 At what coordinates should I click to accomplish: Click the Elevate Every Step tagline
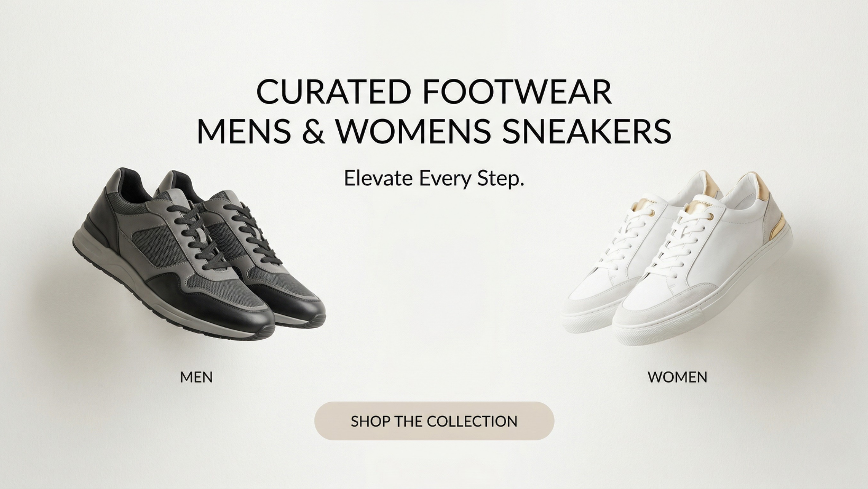point(434,178)
